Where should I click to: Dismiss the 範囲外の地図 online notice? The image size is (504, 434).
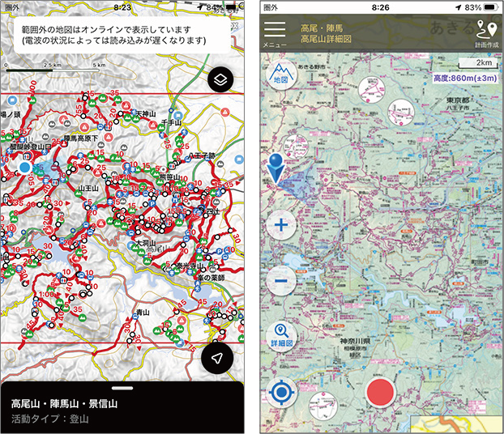click(x=122, y=36)
